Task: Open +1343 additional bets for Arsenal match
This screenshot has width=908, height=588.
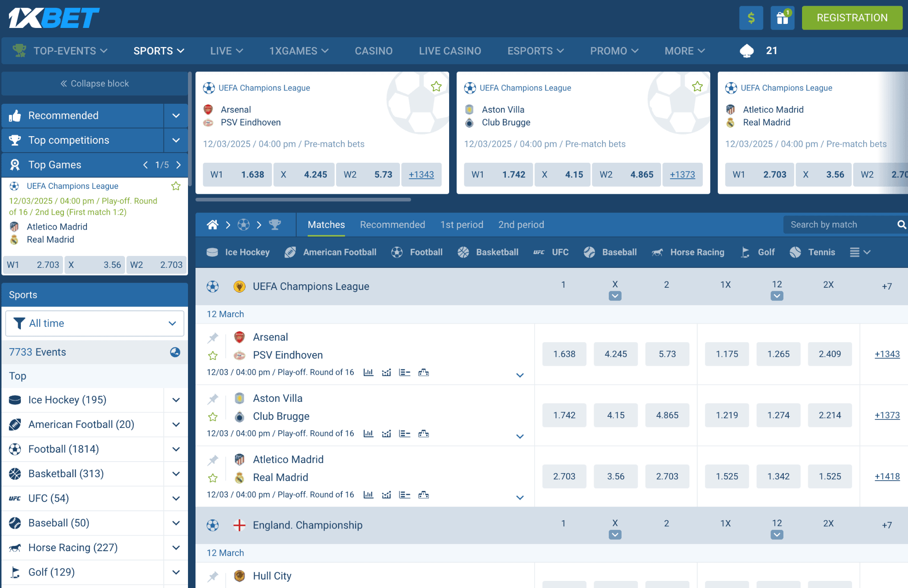Action: (x=886, y=354)
